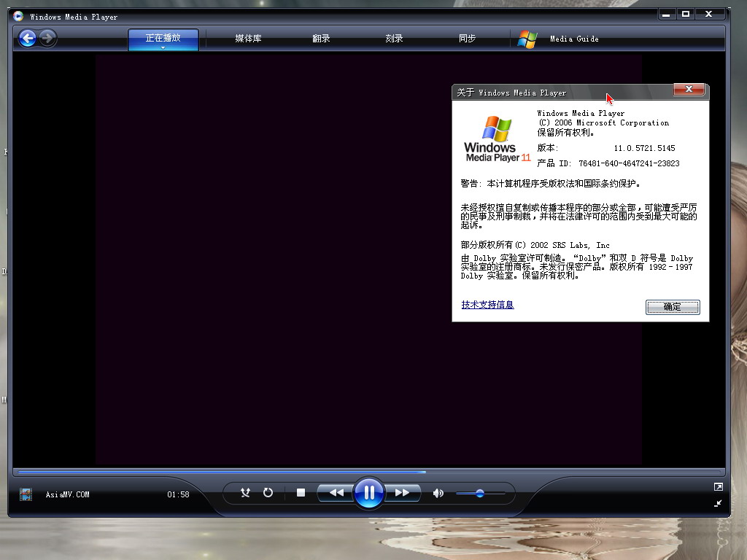Click the Windows logo next to Media Guide

(x=527, y=39)
